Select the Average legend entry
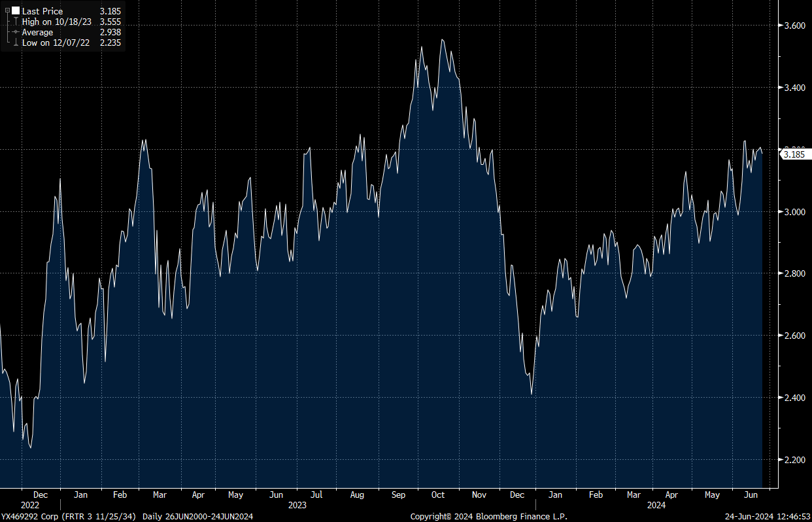The image size is (812, 522). [x=38, y=32]
